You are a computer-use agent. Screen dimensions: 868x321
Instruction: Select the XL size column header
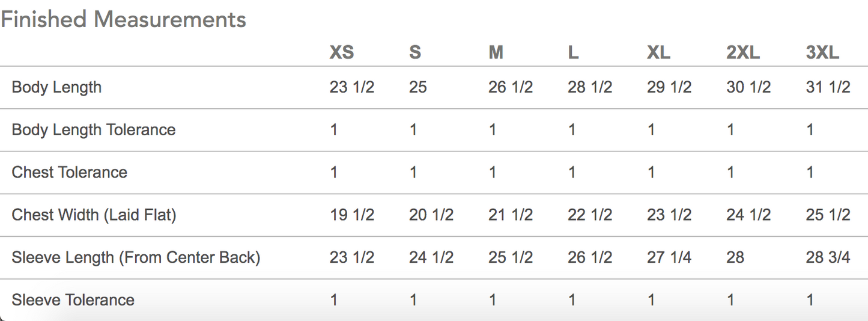coord(658,53)
